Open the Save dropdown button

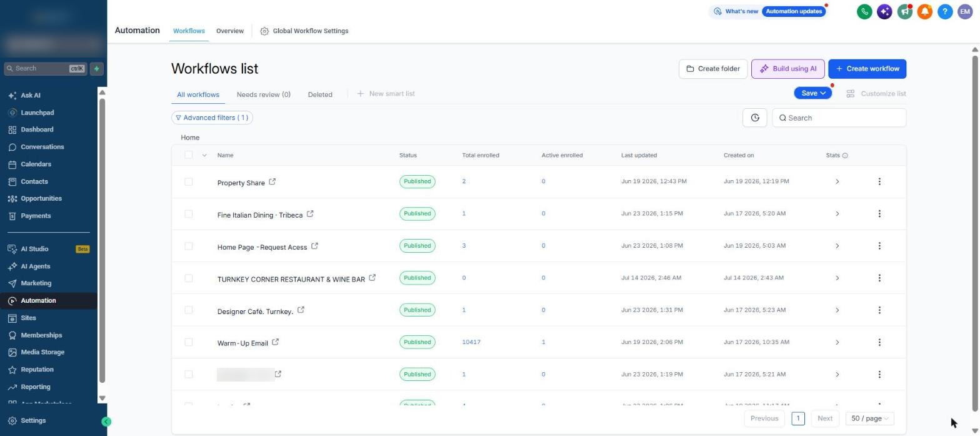pos(812,93)
